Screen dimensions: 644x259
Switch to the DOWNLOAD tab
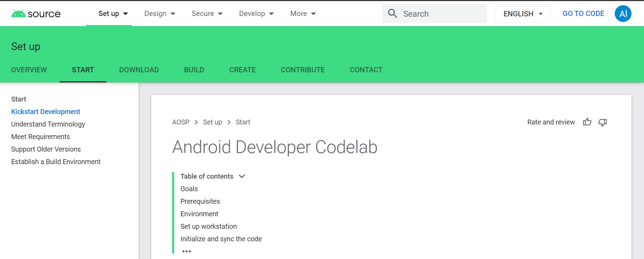[x=139, y=70]
